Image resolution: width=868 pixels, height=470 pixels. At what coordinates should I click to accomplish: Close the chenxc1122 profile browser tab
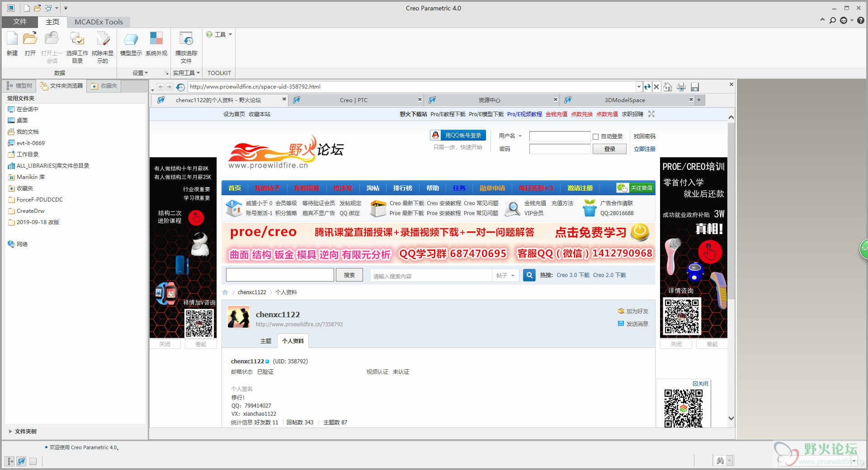[x=284, y=99]
